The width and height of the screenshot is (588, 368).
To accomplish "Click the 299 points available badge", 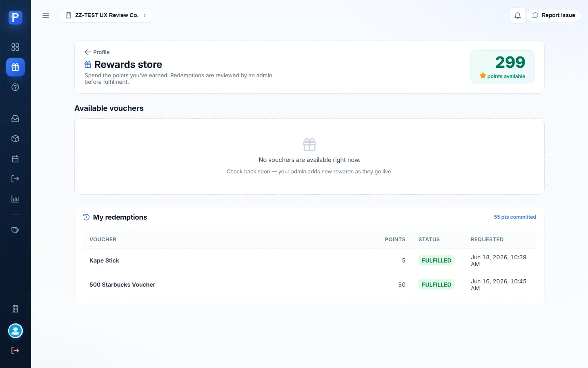I will (502, 67).
